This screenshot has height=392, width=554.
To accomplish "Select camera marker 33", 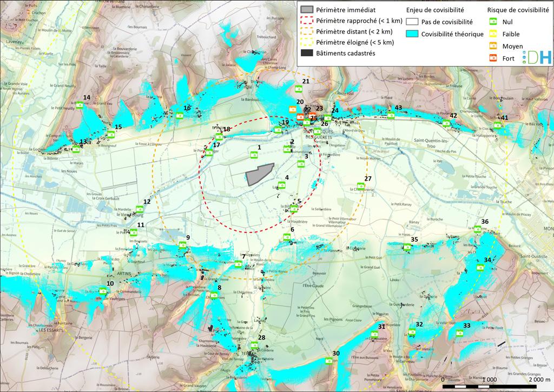I will 459,333.
